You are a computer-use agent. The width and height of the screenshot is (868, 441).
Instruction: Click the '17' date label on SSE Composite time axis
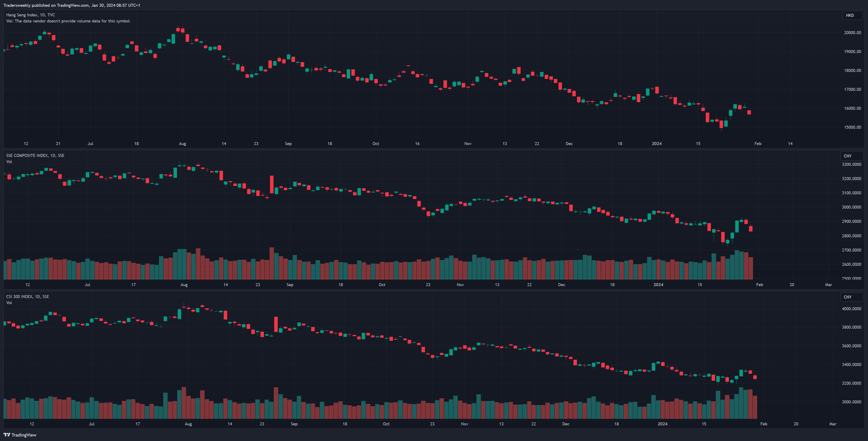coord(133,285)
